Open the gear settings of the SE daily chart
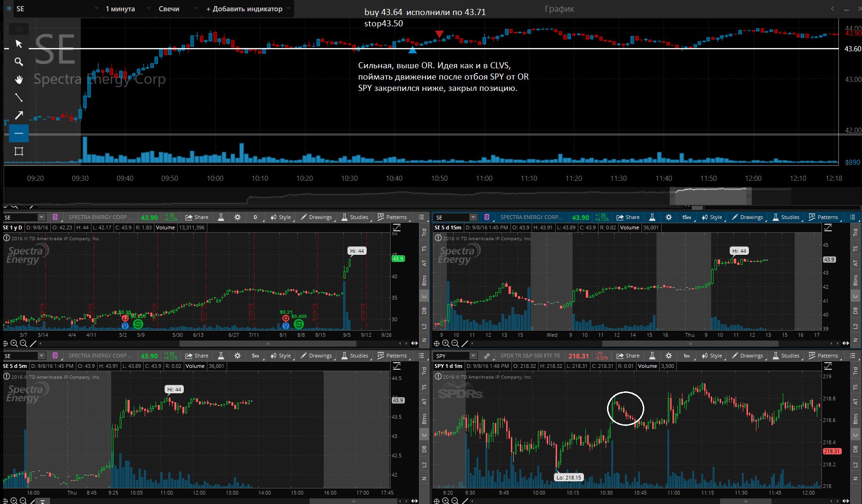Viewport: 862px width, 504px height. click(x=238, y=217)
